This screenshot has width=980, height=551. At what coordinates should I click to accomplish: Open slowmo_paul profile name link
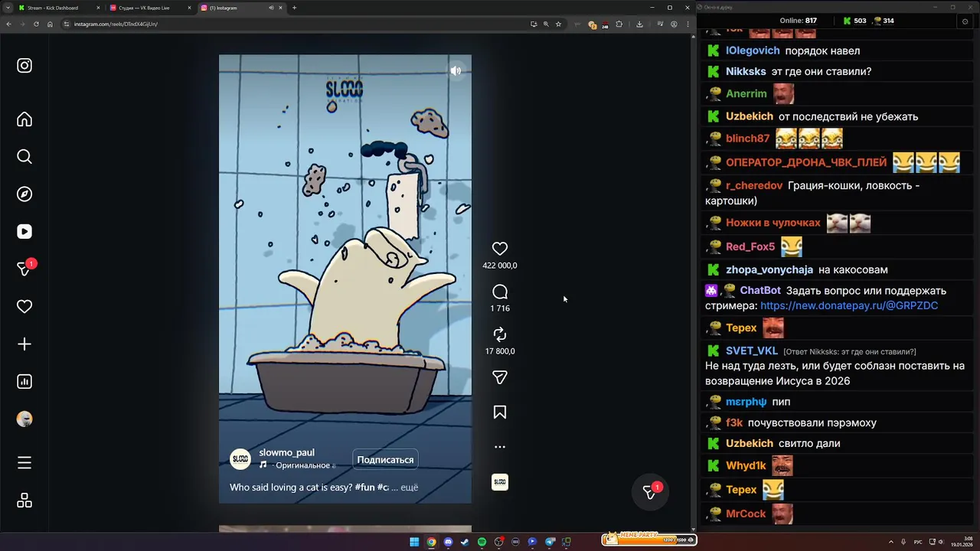(286, 452)
